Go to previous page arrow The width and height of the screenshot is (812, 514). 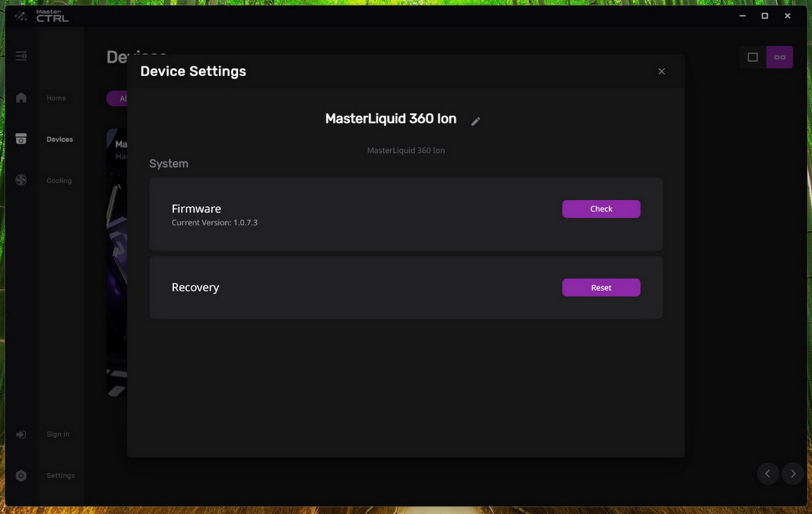pos(768,473)
